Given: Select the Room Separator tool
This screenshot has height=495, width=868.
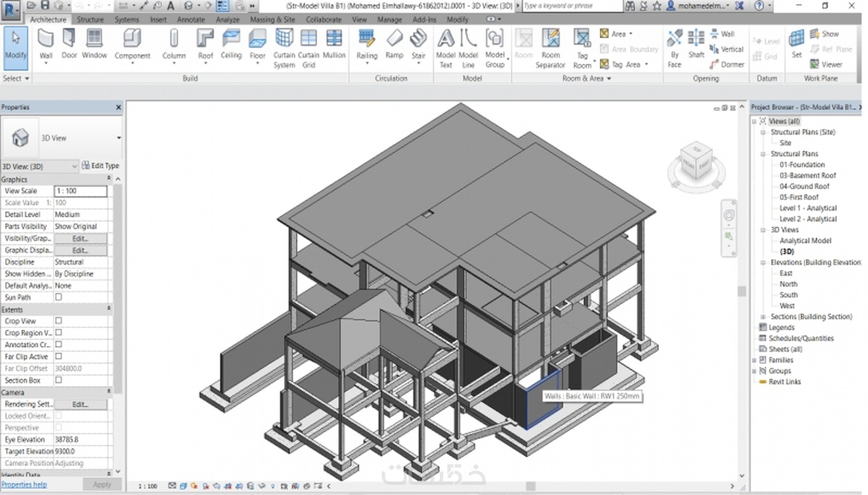Looking at the screenshot, I should [x=550, y=48].
